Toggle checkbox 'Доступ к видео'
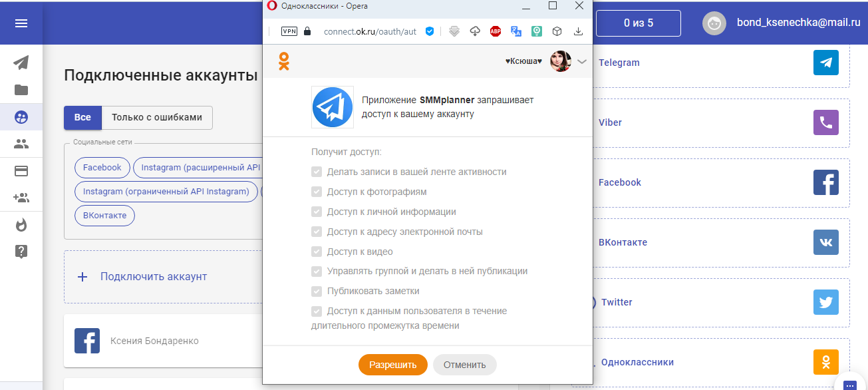Viewport: 868px width, 390px height. click(317, 252)
